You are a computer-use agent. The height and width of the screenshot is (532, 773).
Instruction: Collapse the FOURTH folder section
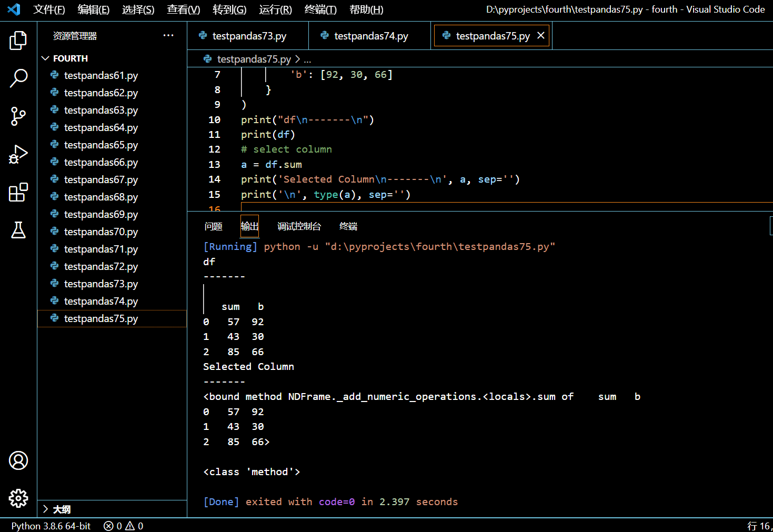[45, 58]
